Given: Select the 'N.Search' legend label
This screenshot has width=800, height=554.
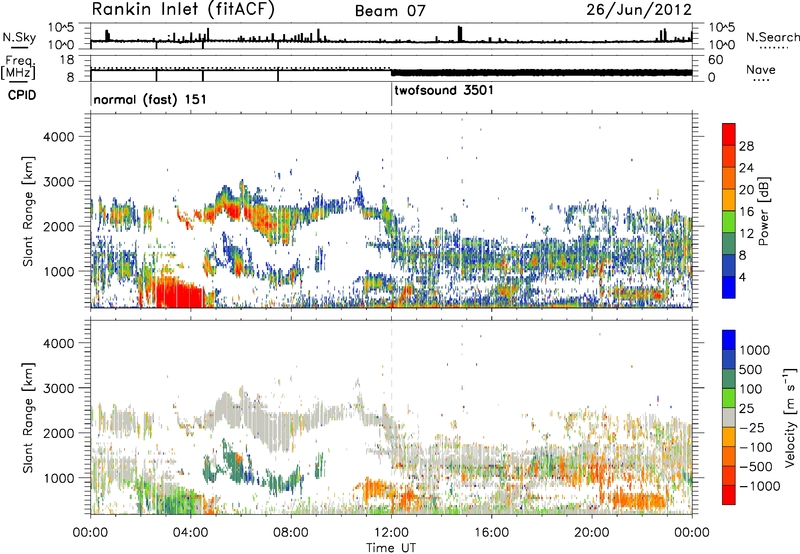Looking at the screenshot, I should tap(772, 37).
